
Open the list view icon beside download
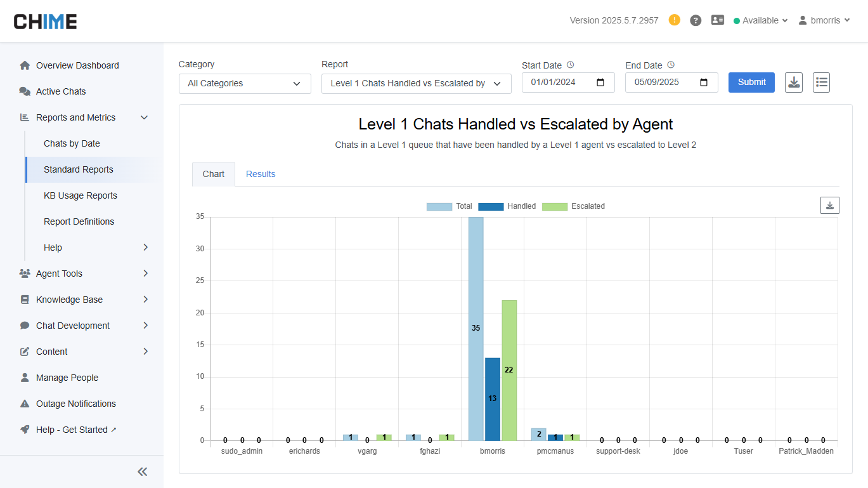821,82
